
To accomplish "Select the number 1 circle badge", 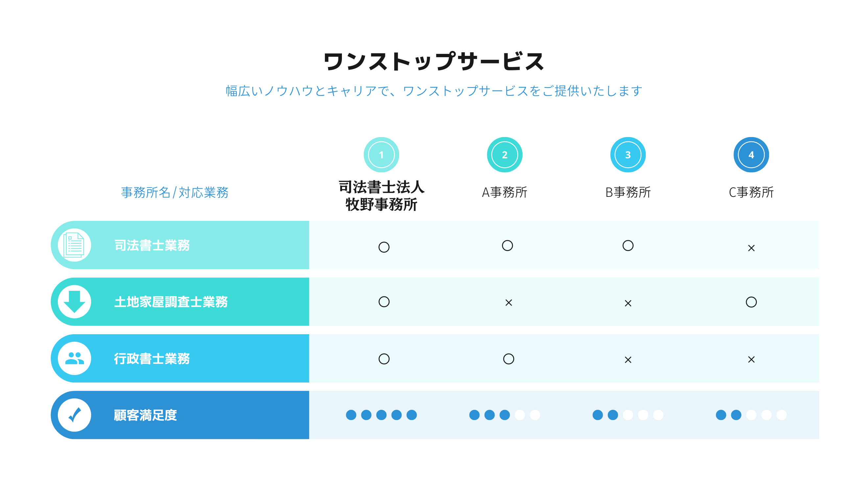I will click(x=381, y=154).
